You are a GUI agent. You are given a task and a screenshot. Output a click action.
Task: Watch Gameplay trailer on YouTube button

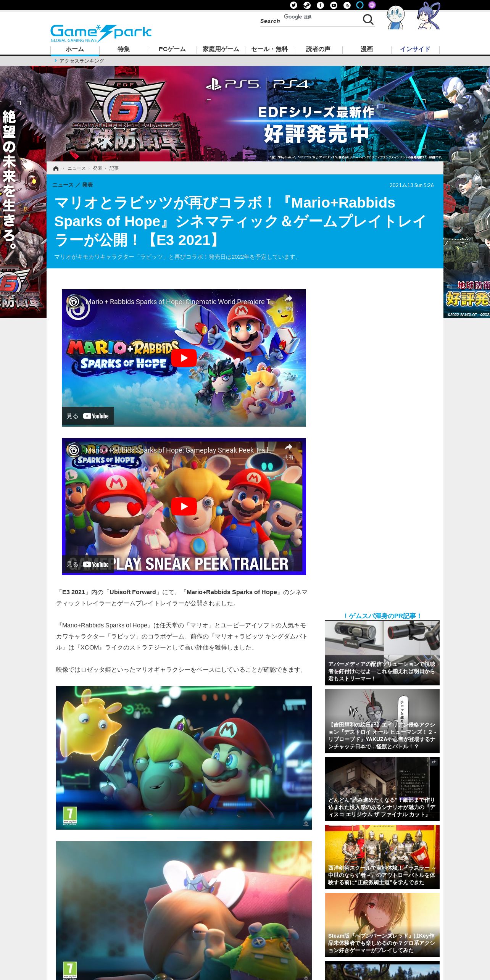[88, 564]
